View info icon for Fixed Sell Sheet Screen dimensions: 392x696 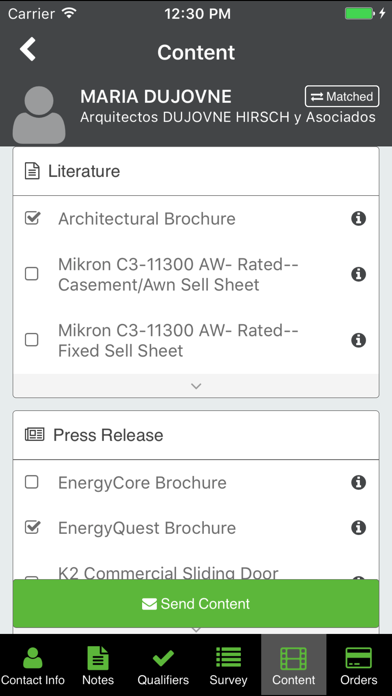tap(358, 340)
